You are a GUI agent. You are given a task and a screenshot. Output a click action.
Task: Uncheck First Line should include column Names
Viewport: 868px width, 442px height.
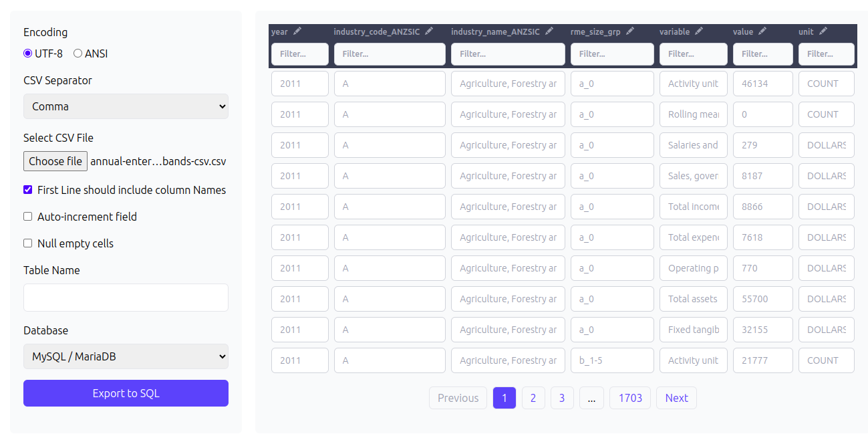27,190
